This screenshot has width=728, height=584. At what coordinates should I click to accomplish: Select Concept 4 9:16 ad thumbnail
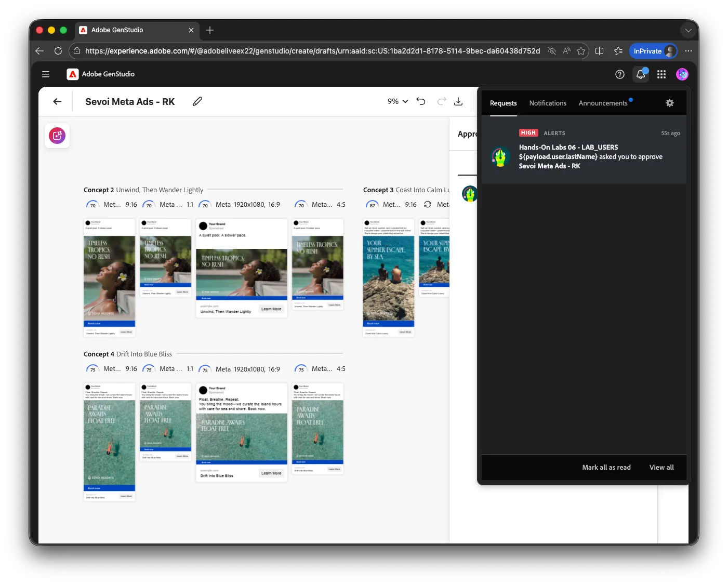click(109, 442)
